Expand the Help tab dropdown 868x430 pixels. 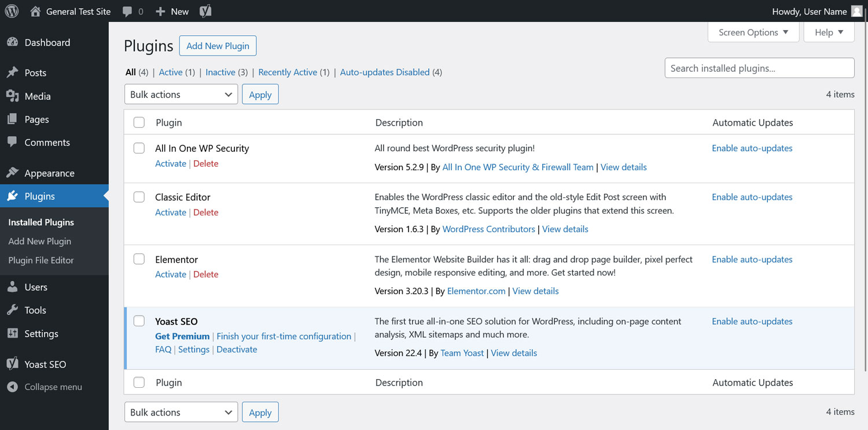click(829, 32)
